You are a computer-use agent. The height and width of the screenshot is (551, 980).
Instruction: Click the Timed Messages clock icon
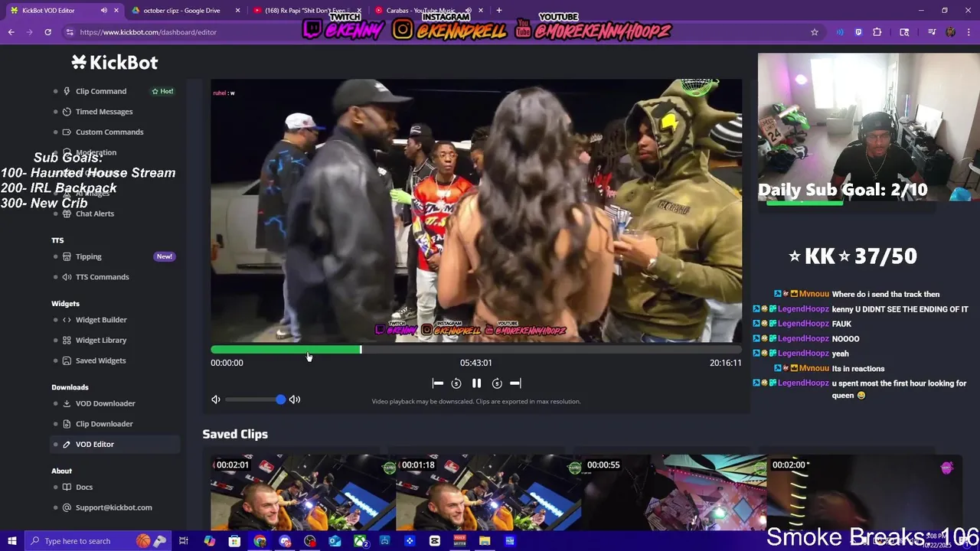67,112
